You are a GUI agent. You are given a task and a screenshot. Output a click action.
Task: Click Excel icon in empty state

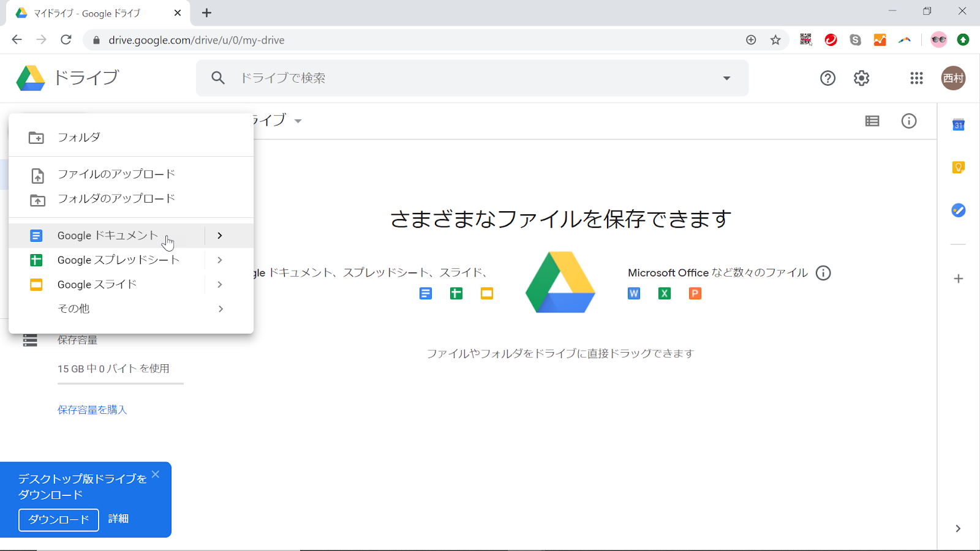(665, 294)
